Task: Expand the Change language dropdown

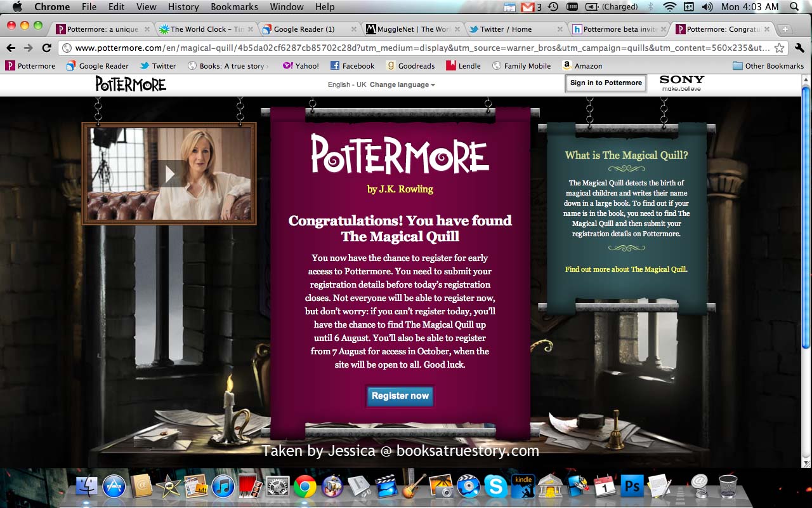Action: tap(402, 84)
